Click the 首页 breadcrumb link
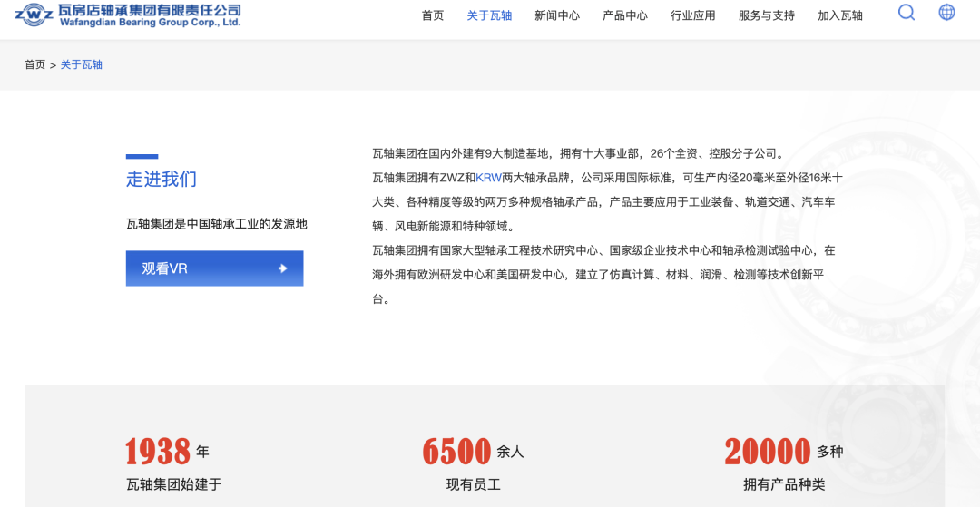Viewport: 980px width, 507px height. click(x=34, y=64)
